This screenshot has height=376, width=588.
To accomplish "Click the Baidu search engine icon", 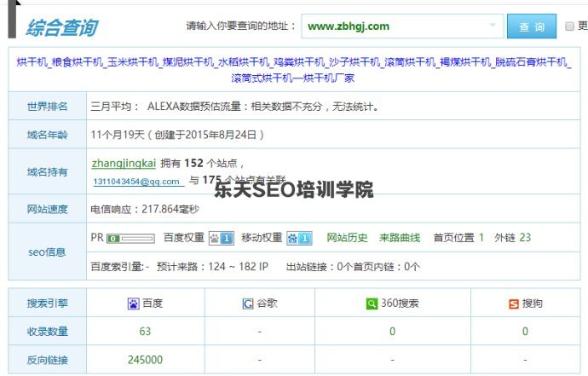I will tap(133, 304).
